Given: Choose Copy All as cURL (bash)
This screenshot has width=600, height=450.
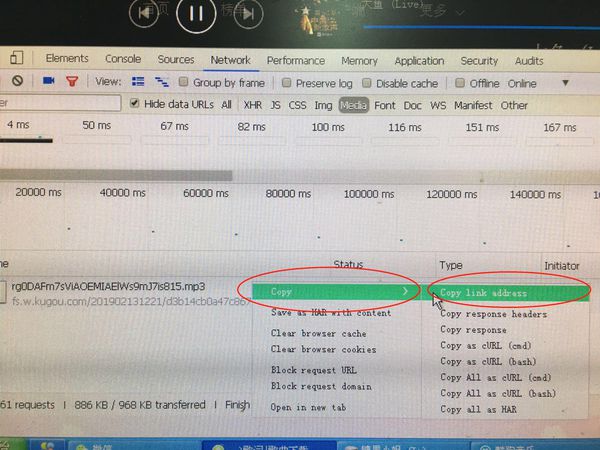Looking at the screenshot, I should (498, 393).
